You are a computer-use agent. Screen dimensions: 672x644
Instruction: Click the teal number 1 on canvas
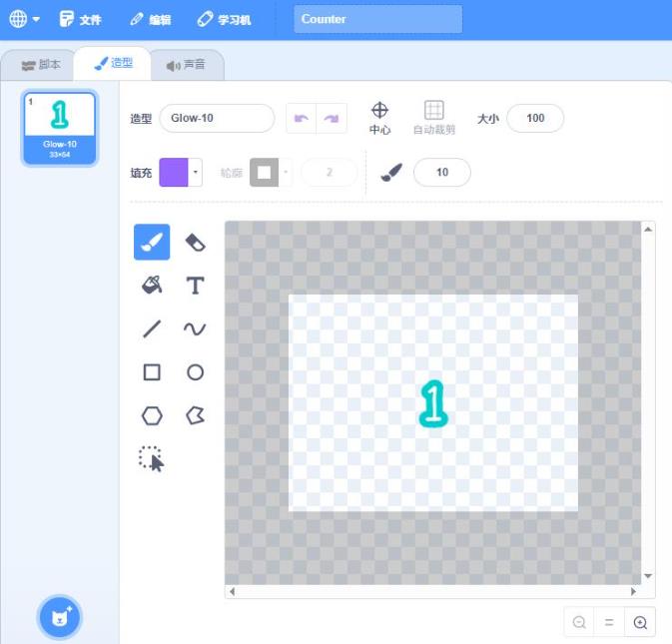pyautogui.click(x=433, y=403)
